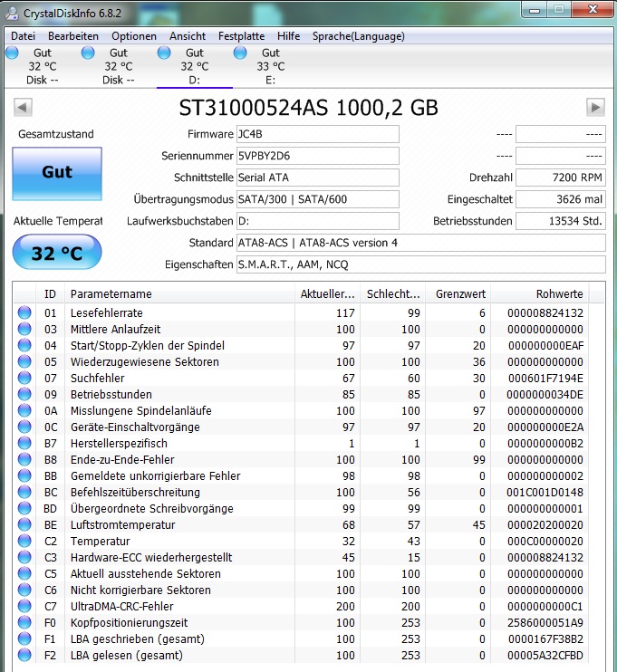Click status icon of Luftstromtemperatur row
The image size is (617, 672).
tap(24, 524)
